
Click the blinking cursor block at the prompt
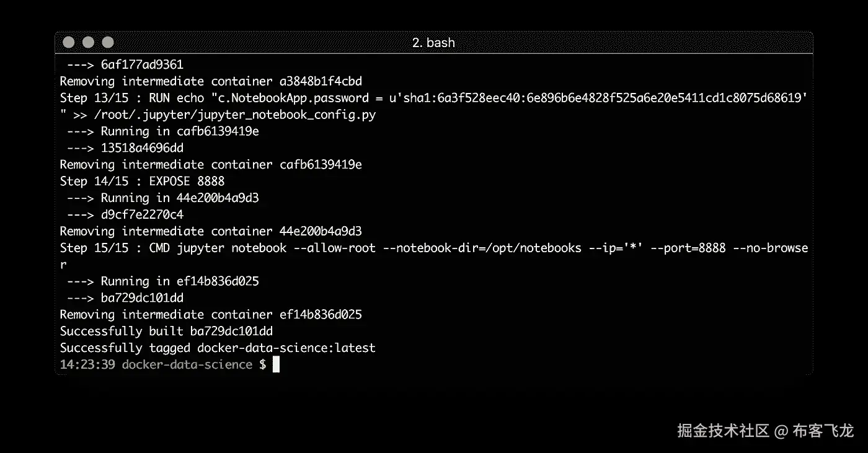pos(277,364)
